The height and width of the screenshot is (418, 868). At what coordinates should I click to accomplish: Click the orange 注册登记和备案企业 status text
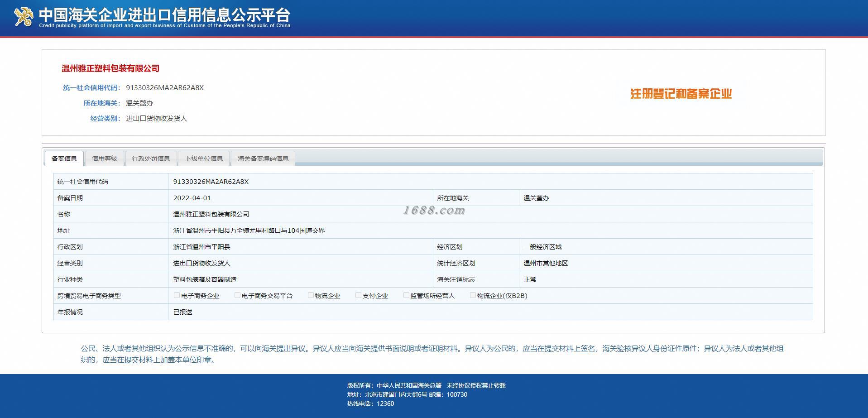point(681,94)
